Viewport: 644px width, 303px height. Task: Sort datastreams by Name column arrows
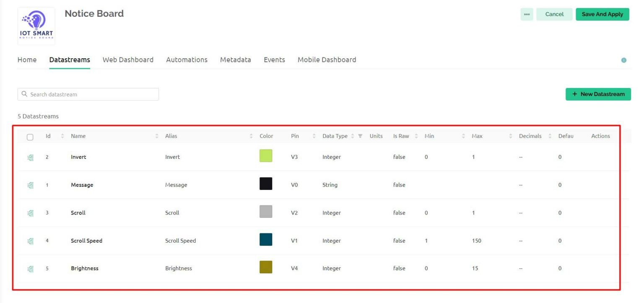click(x=157, y=136)
